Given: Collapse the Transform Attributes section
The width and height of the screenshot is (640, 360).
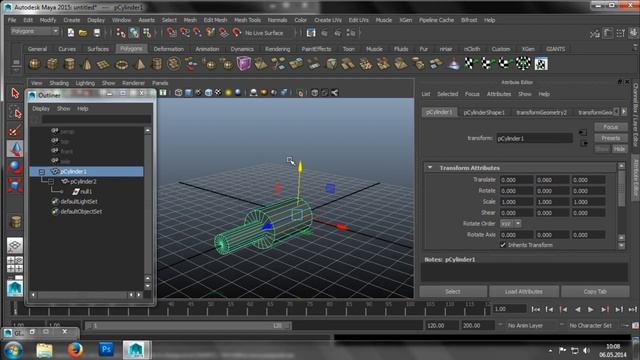Looking at the screenshot, I should (430, 167).
